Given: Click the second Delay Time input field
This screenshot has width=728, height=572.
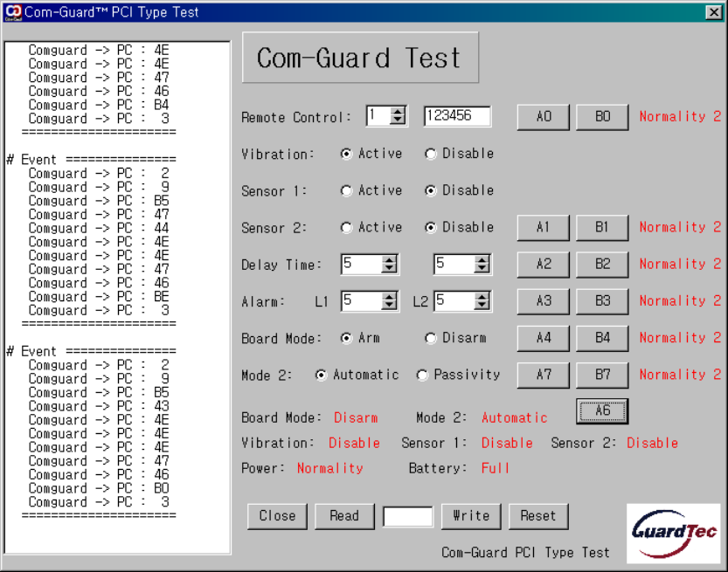Looking at the screenshot, I should pyautogui.click(x=454, y=265).
